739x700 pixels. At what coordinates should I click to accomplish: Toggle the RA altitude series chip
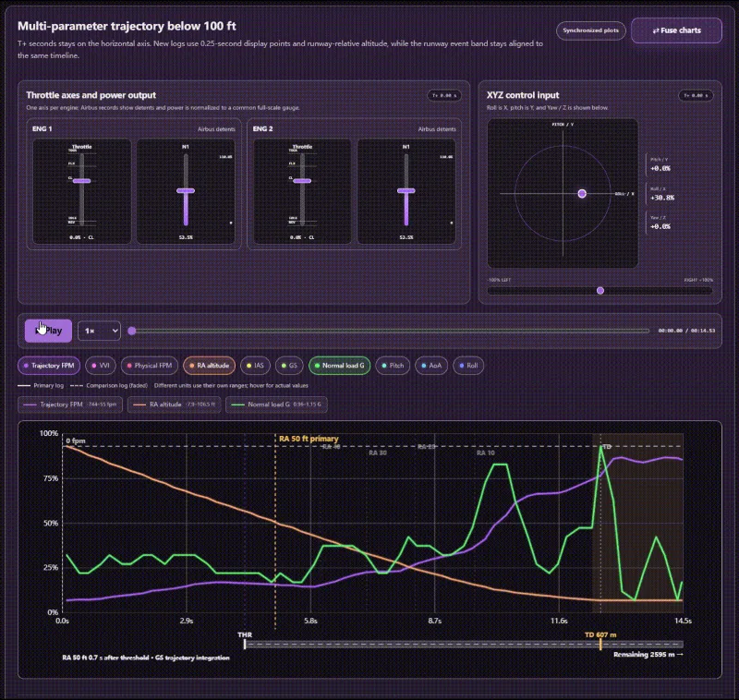coord(209,366)
